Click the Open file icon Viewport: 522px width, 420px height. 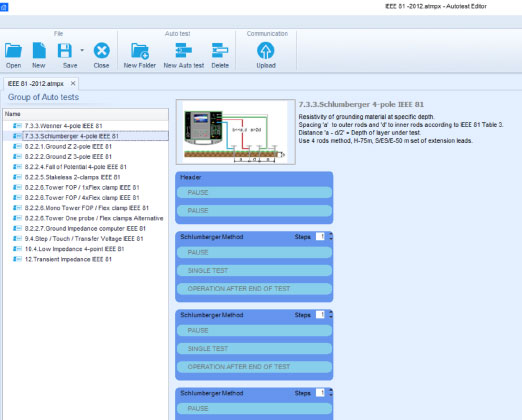click(13, 51)
